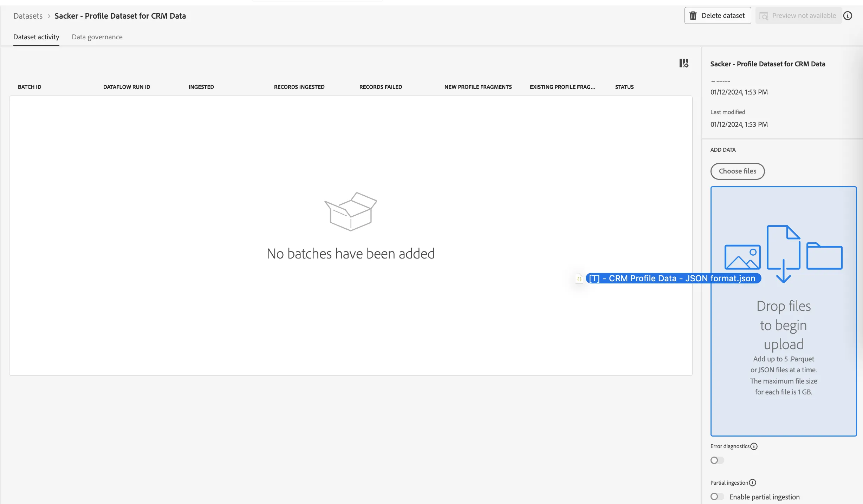The height and width of the screenshot is (504, 863).
Task: Enable partial ingestion toggle
Action: 717,497
